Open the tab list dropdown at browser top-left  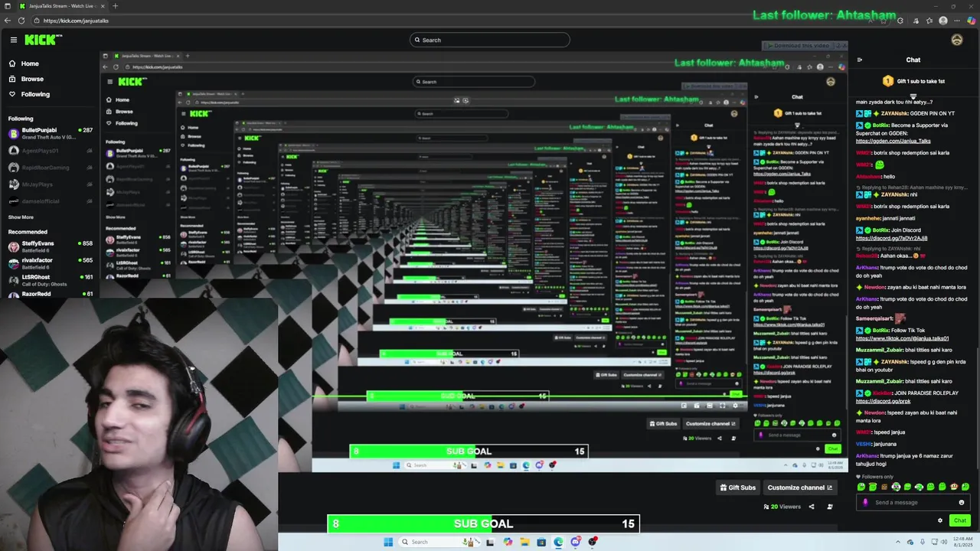coord(7,6)
